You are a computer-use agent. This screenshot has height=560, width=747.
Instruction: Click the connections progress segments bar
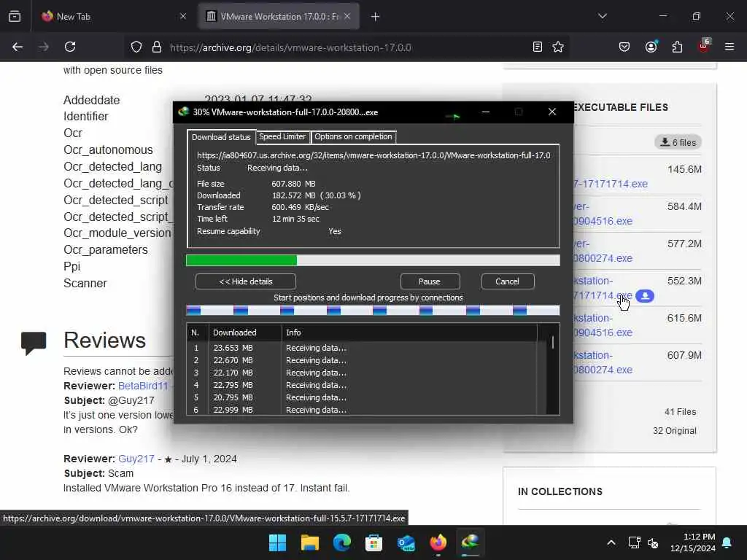(x=373, y=311)
